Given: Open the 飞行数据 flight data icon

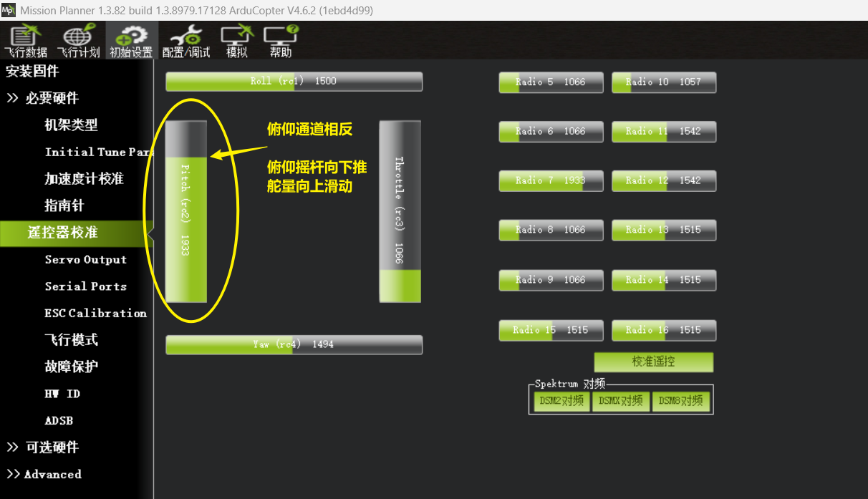Looking at the screenshot, I should point(26,42).
